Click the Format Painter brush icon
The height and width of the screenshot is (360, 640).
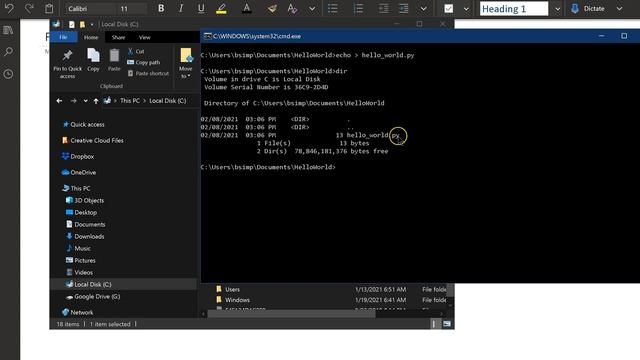[x=272, y=9]
